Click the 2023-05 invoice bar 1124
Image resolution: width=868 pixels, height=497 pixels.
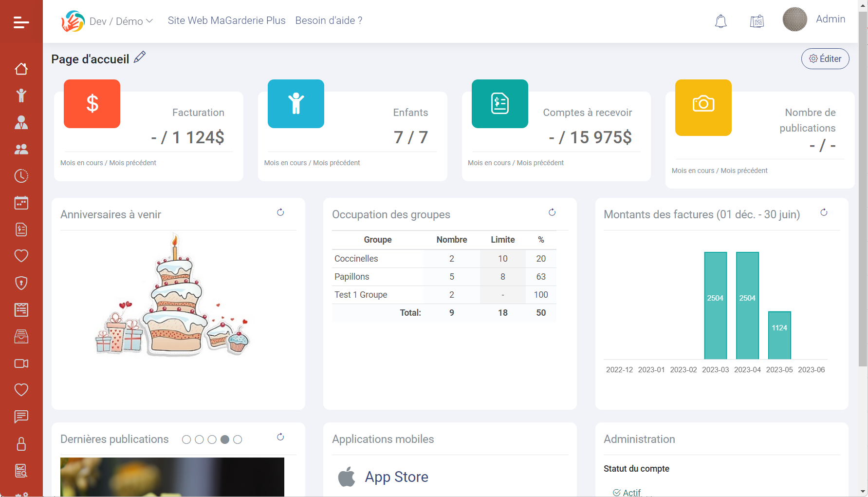779,335
